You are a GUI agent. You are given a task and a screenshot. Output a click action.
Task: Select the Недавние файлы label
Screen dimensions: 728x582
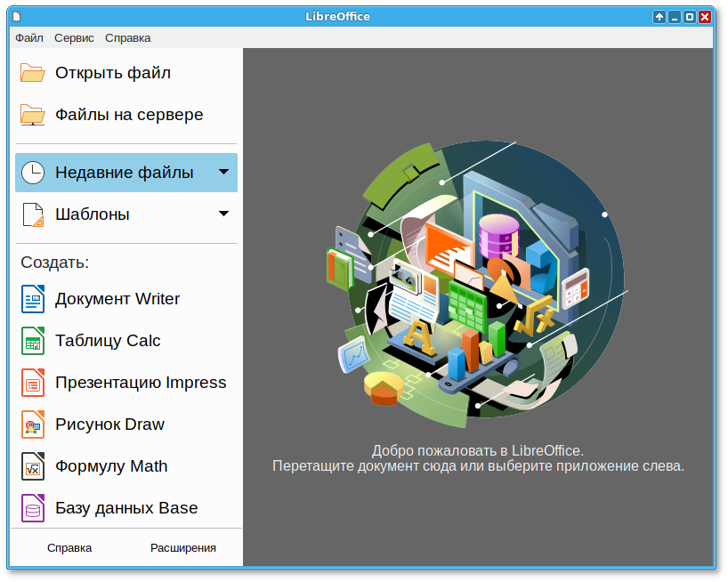124,173
